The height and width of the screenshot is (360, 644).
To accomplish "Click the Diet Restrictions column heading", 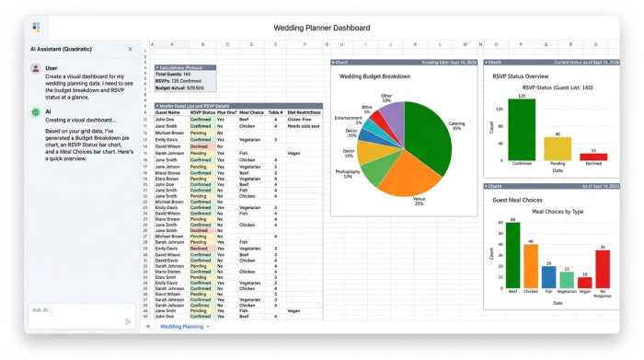I will (x=304, y=112).
